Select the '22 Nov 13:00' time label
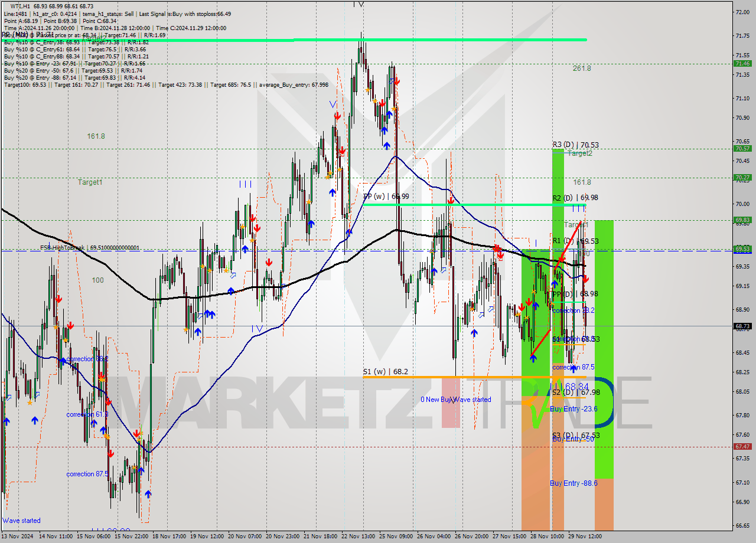The height and width of the screenshot is (543, 756). point(359,537)
